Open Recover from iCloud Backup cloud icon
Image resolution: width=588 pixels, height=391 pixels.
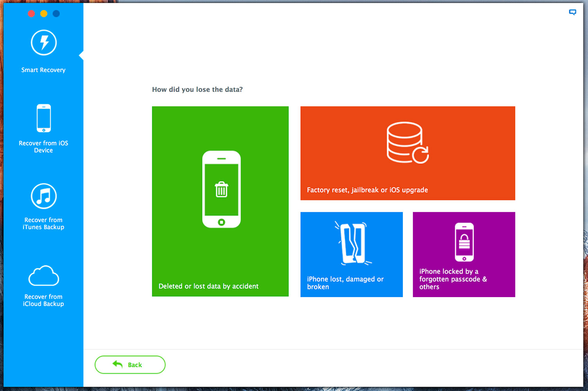(44, 276)
